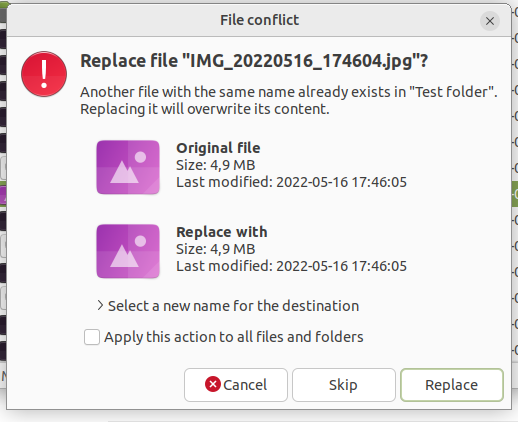Click the 'Replace with' bold label
518x422 pixels.
[222, 232]
